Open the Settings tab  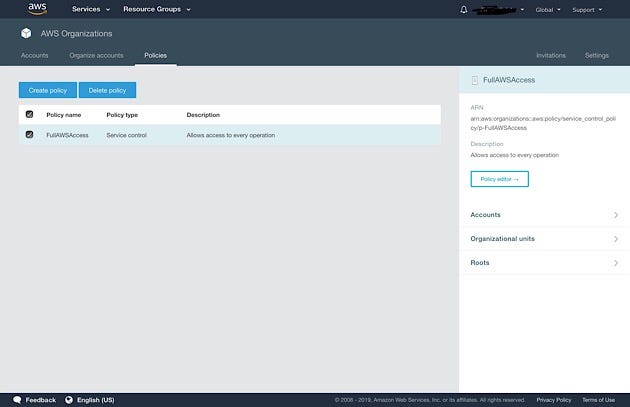pyautogui.click(x=597, y=55)
